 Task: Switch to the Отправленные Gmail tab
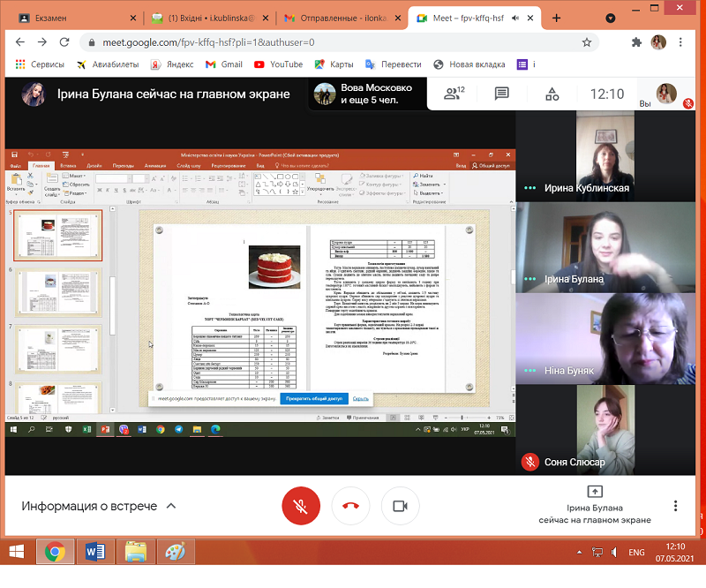pyautogui.click(x=342, y=18)
